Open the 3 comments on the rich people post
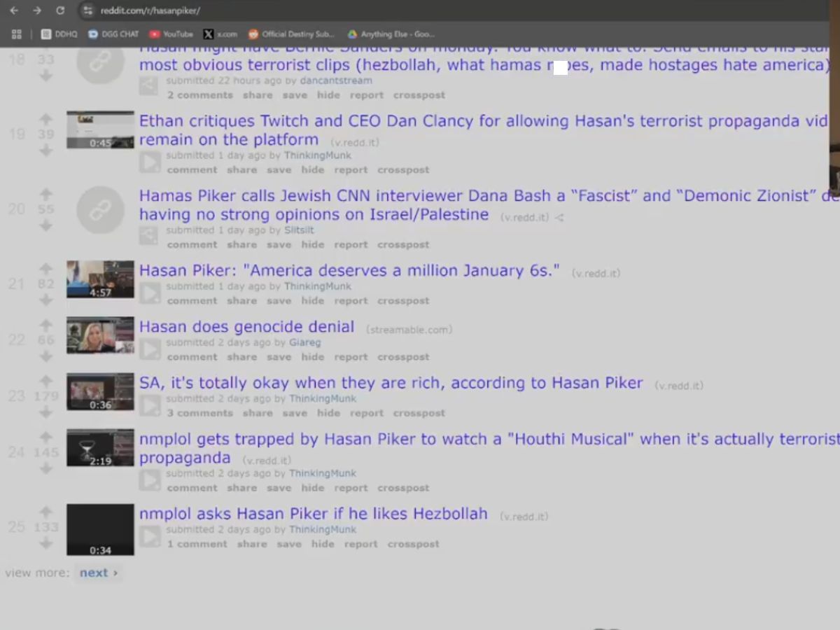 coord(200,413)
